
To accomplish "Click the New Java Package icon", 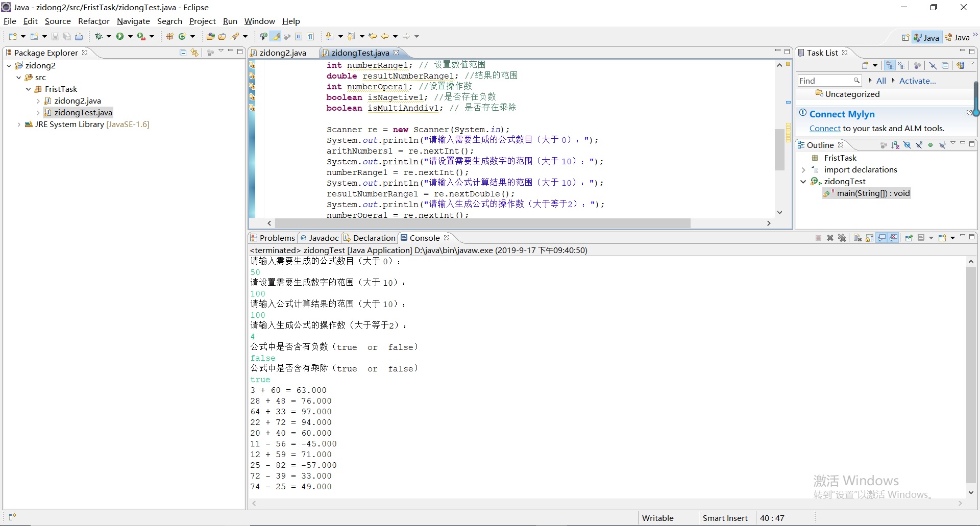I will point(170,36).
